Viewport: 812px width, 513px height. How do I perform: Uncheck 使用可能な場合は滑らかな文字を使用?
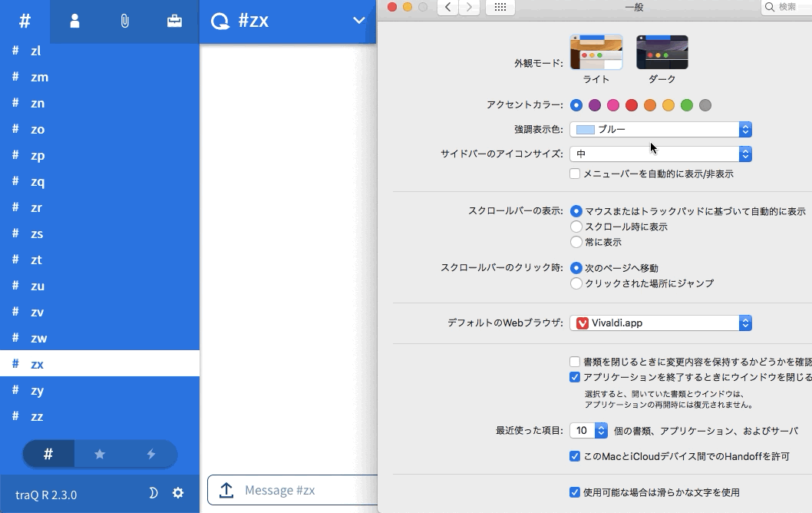[x=575, y=492]
